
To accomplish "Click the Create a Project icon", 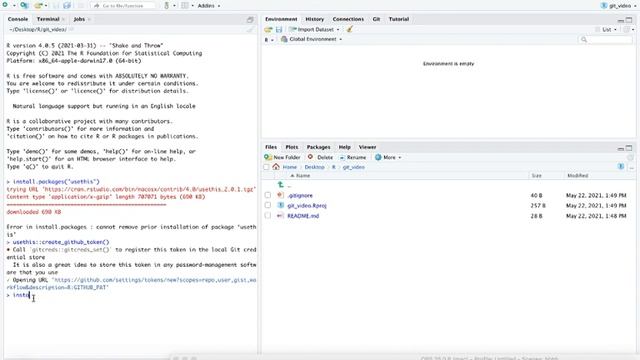I will (24, 5).
